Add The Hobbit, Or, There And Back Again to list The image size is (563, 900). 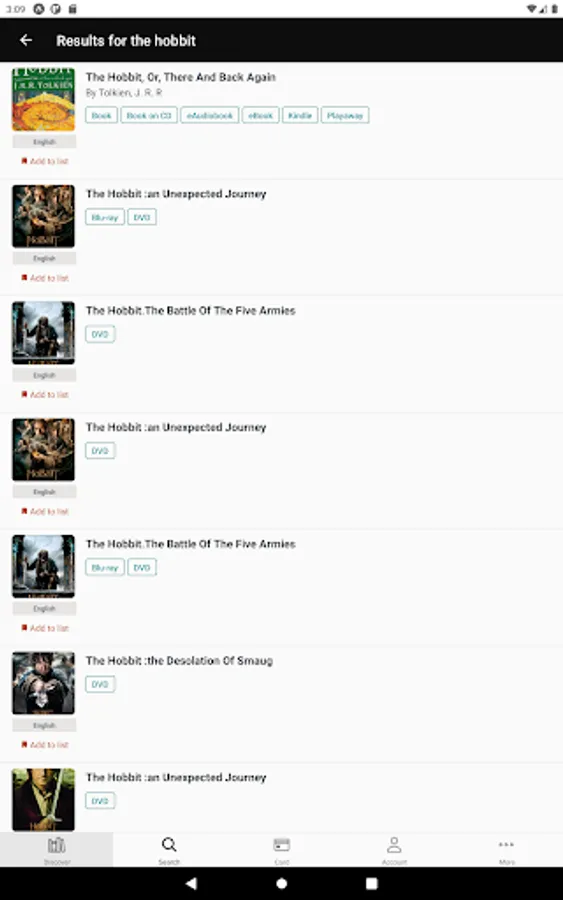tap(45, 161)
